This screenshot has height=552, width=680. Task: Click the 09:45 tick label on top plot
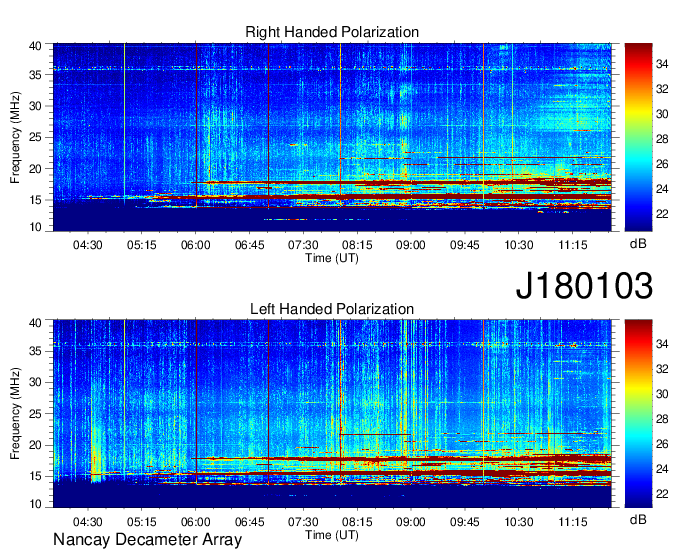click(464, 245)
